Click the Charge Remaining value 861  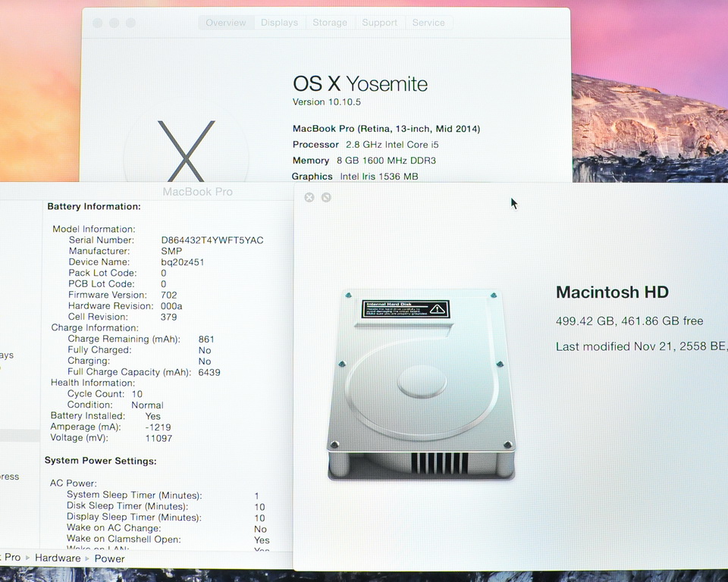point(206,339)
